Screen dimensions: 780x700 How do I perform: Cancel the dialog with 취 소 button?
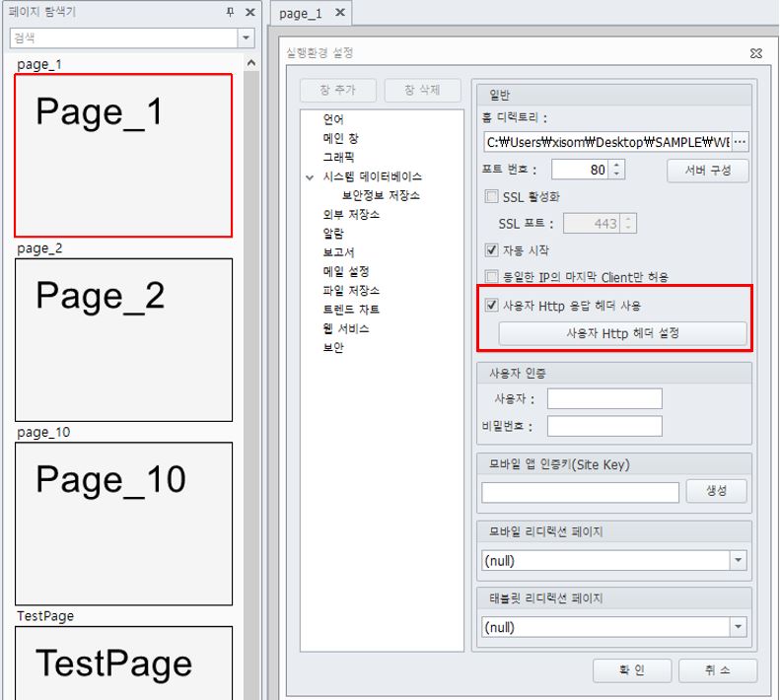pos(717,670)
